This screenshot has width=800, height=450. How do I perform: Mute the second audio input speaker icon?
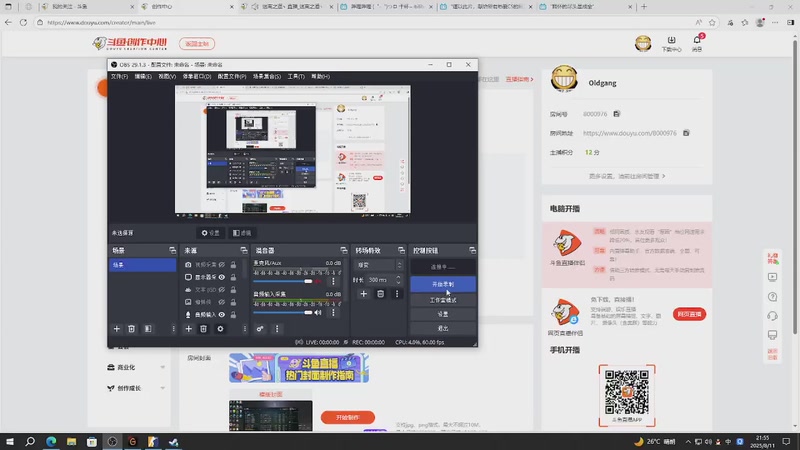(318, 313)
